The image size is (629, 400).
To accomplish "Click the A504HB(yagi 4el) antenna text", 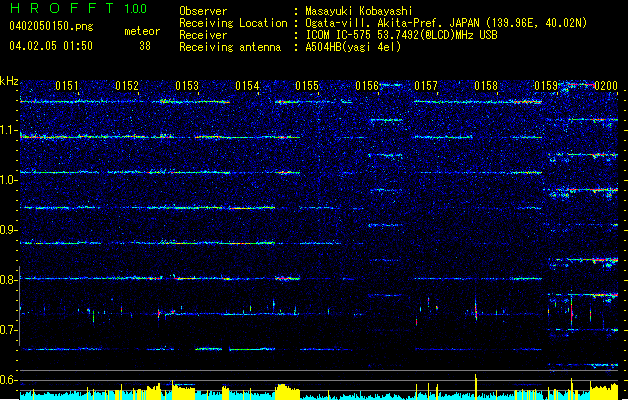I will tap(353, 47).
